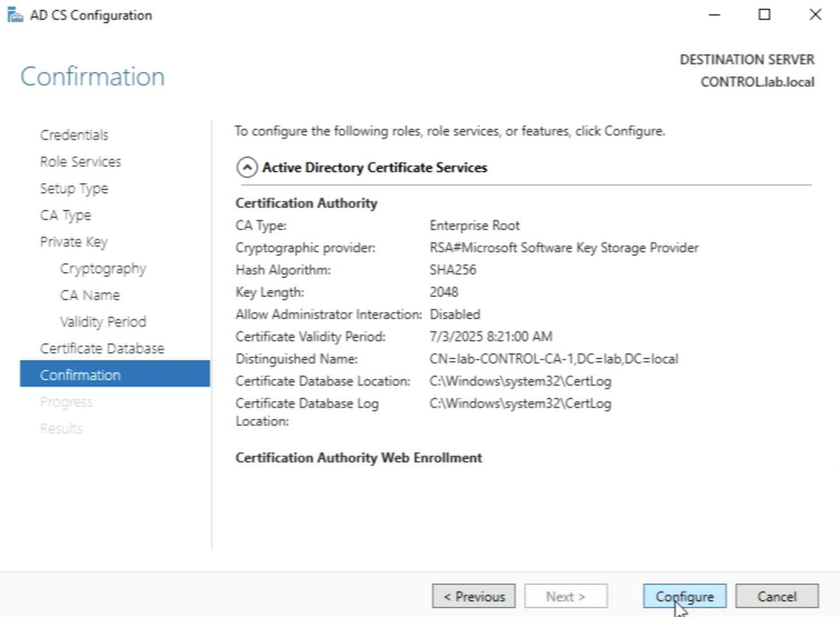Image resolution: width=840 pixels, height=617 pixels.
Task: Go back with the Previous button
Action: point(474,596)
